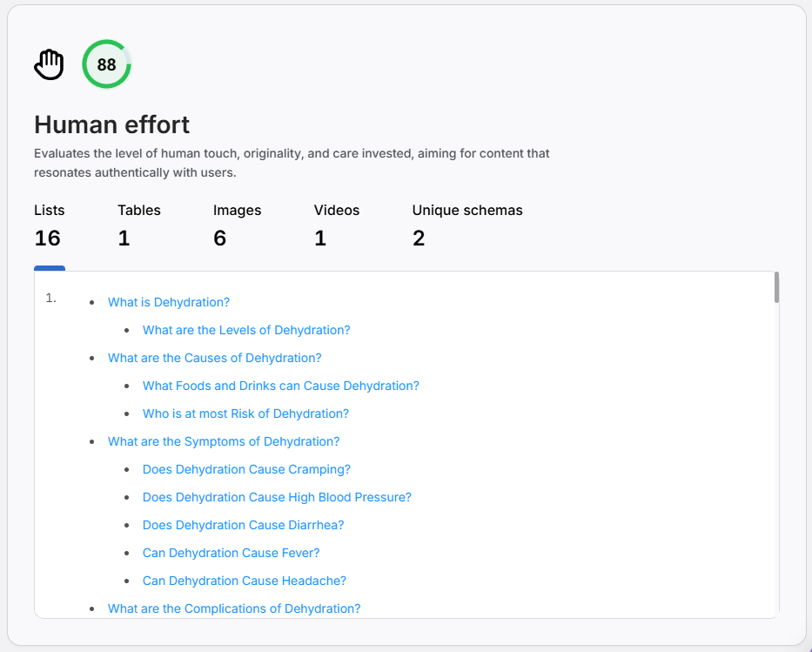Open 'What Foods and Drinks can Cause Dehydration?'

click(281, 386)
